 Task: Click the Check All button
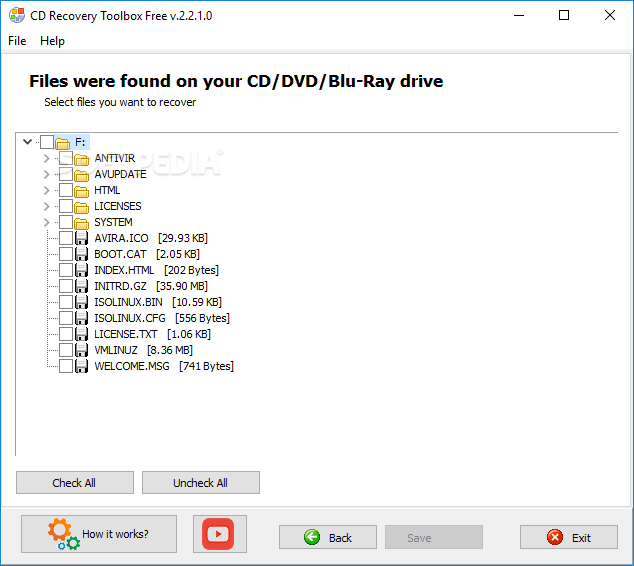(x=75, y=482)
